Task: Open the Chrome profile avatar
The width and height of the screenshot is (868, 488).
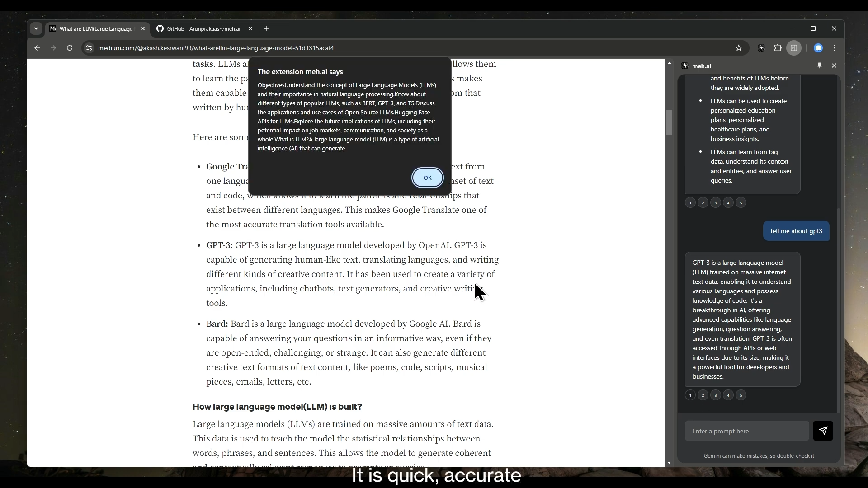Action: (818, 48)
